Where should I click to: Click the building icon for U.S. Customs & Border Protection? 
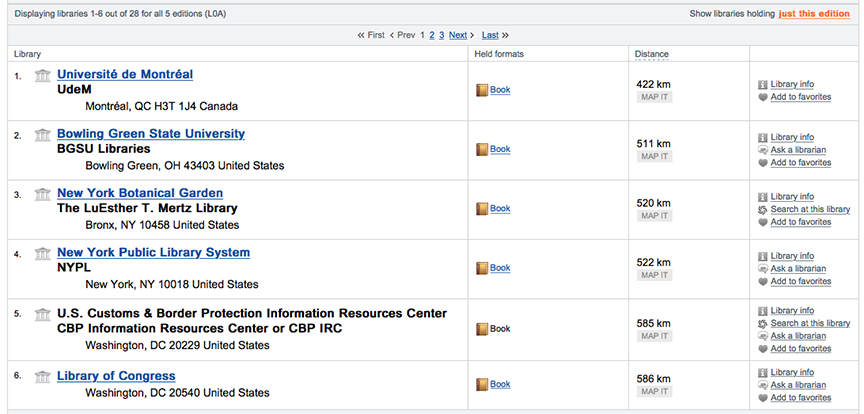pos(42,315)
